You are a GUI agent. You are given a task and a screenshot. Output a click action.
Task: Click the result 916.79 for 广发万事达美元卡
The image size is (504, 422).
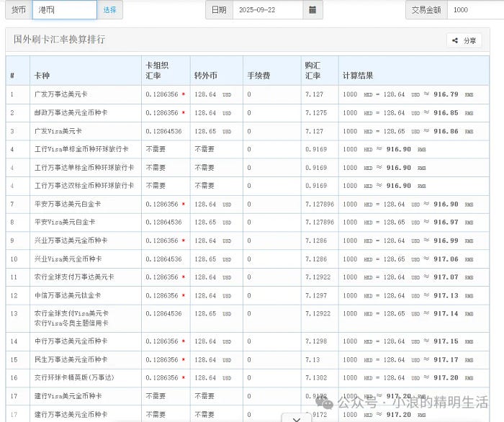pos(446,94)
